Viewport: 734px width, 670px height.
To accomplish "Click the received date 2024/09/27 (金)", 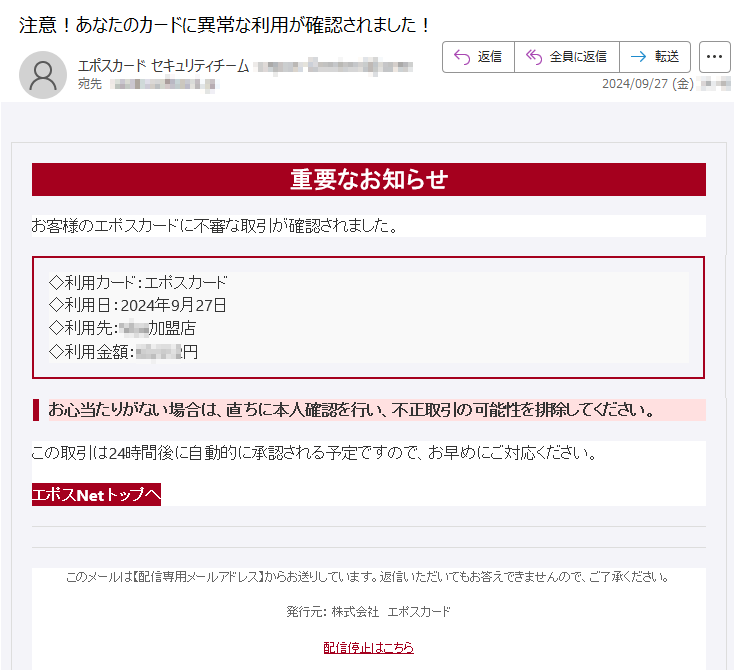I will click(647, 84).
